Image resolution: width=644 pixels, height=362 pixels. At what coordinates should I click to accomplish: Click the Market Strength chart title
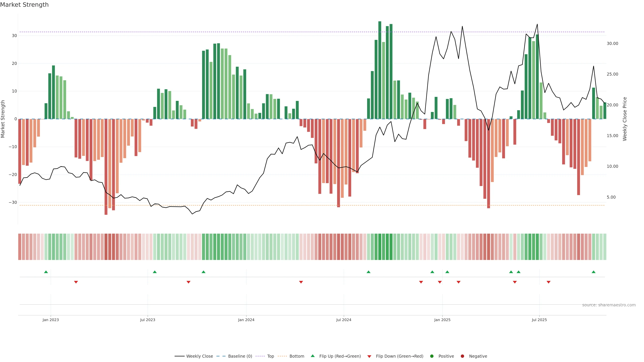(24, 5)
